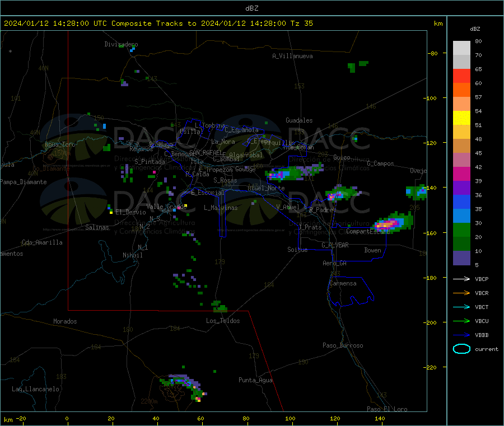Click the Guadales station label

click(299, 120)
